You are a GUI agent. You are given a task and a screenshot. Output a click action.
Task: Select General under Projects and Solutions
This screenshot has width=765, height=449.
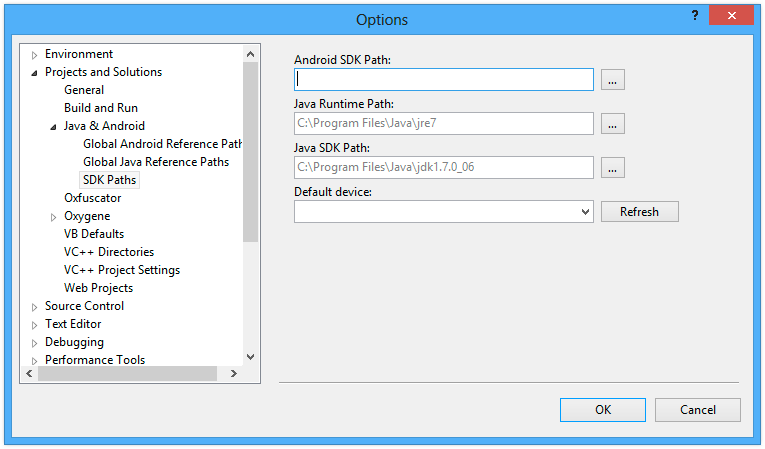coord(84,90)
